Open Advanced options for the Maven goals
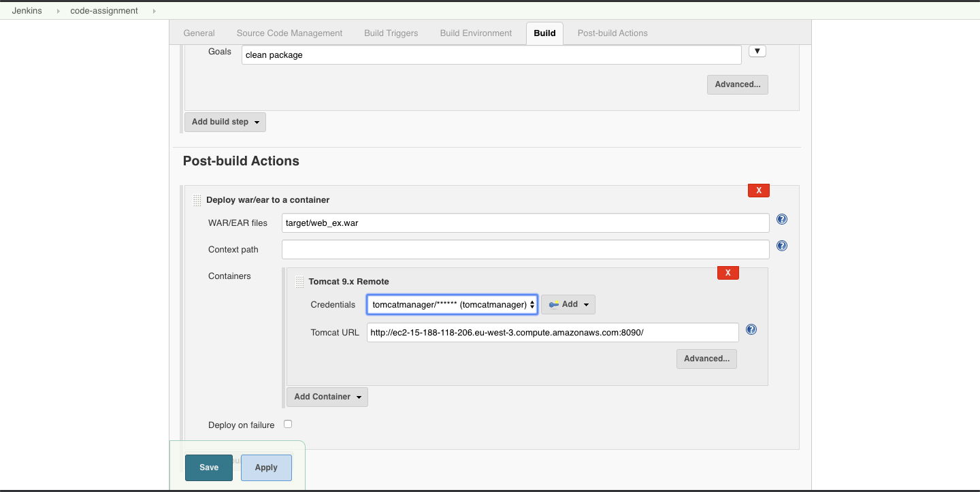The image size is (980, 492). [x=737, y=84]
